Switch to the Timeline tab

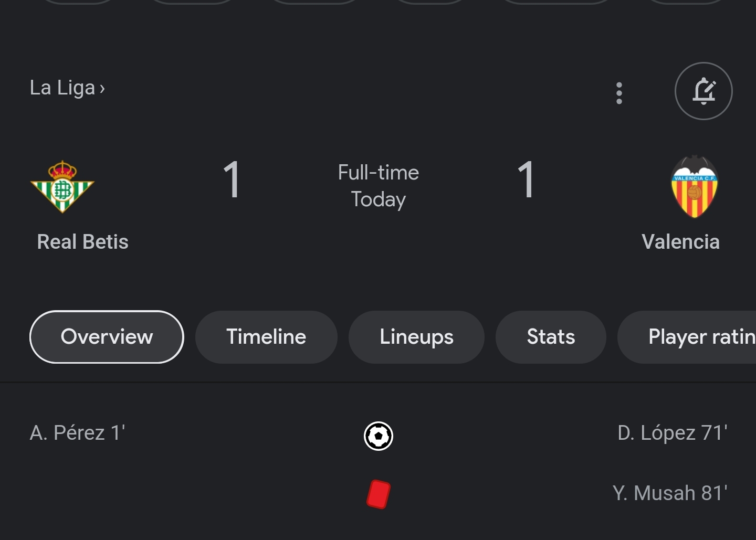(266, 337)
